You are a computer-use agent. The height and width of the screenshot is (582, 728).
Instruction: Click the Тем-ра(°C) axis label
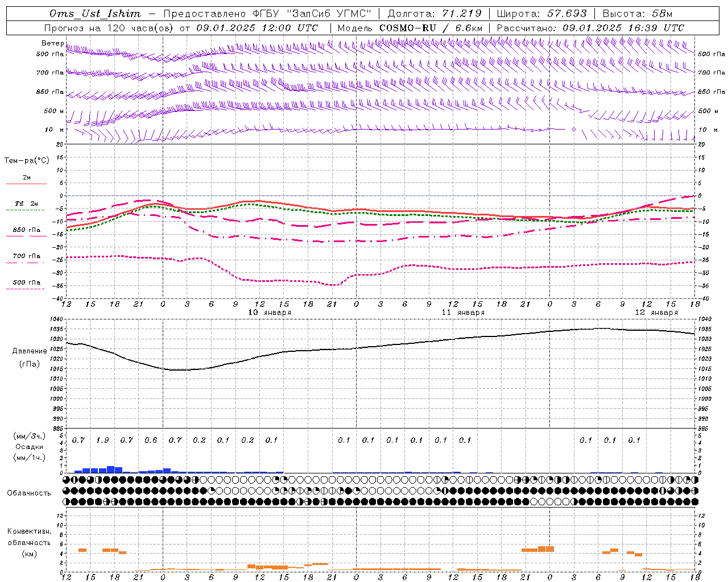27,161
